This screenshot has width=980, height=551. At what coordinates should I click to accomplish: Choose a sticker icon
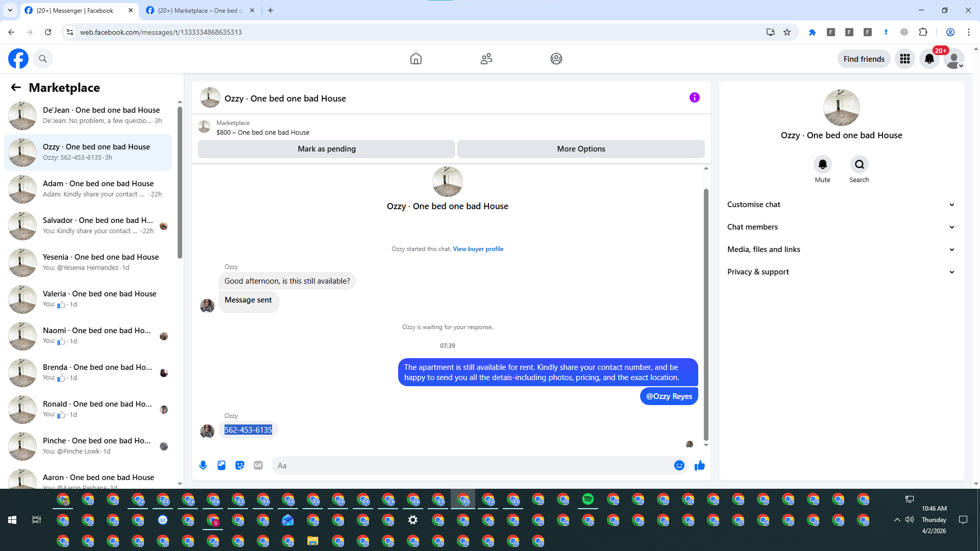pos(240,465)
